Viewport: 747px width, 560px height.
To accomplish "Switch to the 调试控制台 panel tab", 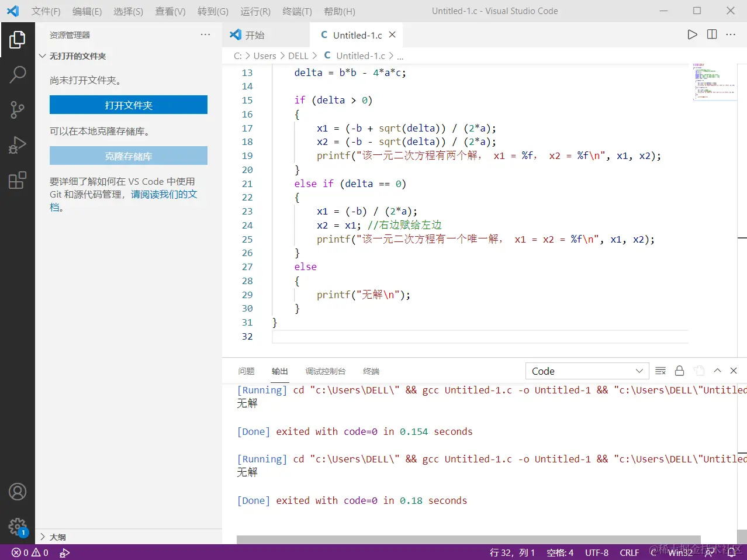I will (x=325, y=371).
